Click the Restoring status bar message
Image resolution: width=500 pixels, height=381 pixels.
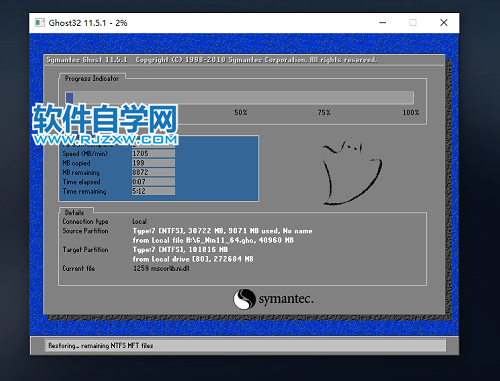coord(100,346)
